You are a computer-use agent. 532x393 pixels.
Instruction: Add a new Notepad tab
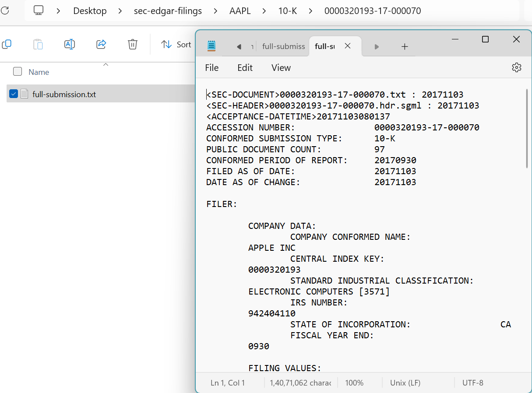(x=405, y=46)
